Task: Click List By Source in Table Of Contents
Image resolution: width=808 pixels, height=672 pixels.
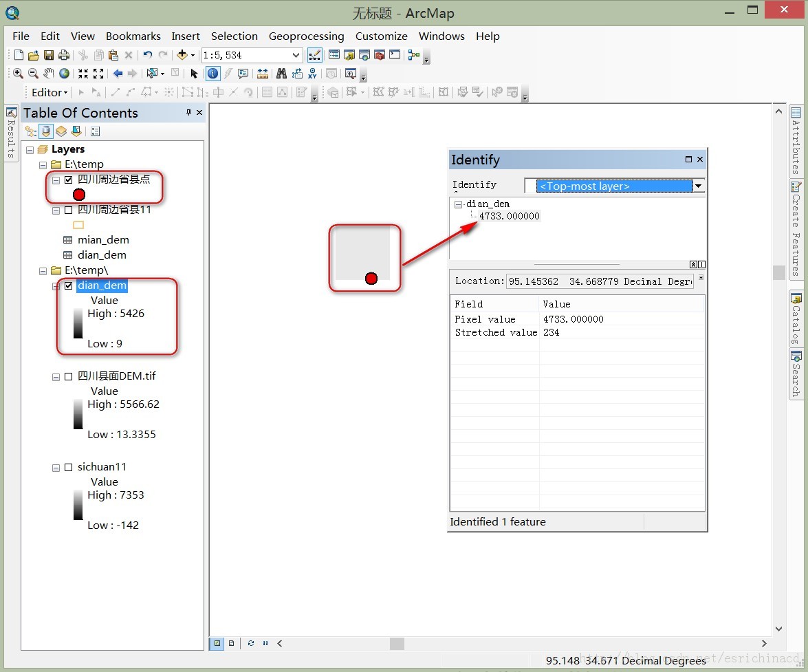Action: (46, 131)
